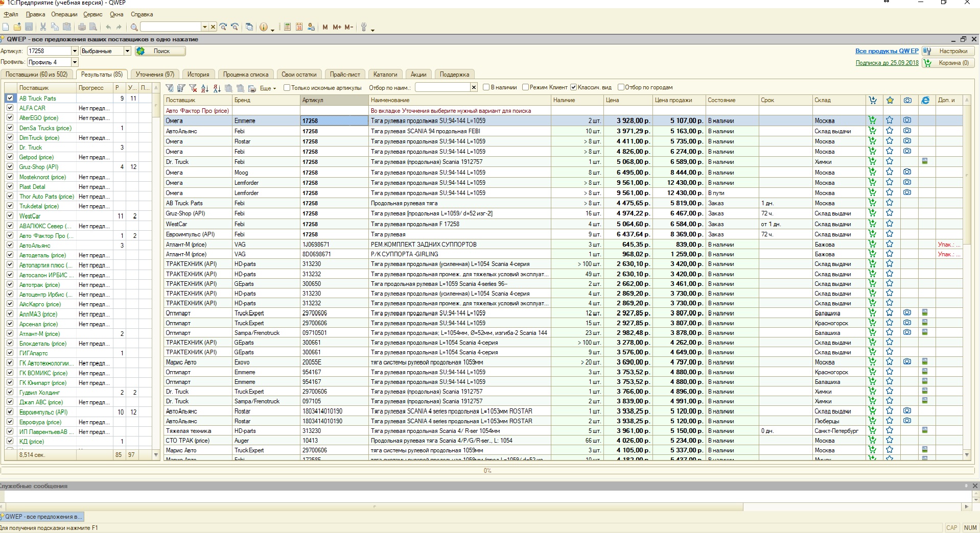Uncheck 'Классич. вид' checkbox
The height and width of the screenshot is (533, 980).
click(x=573, y=87)
